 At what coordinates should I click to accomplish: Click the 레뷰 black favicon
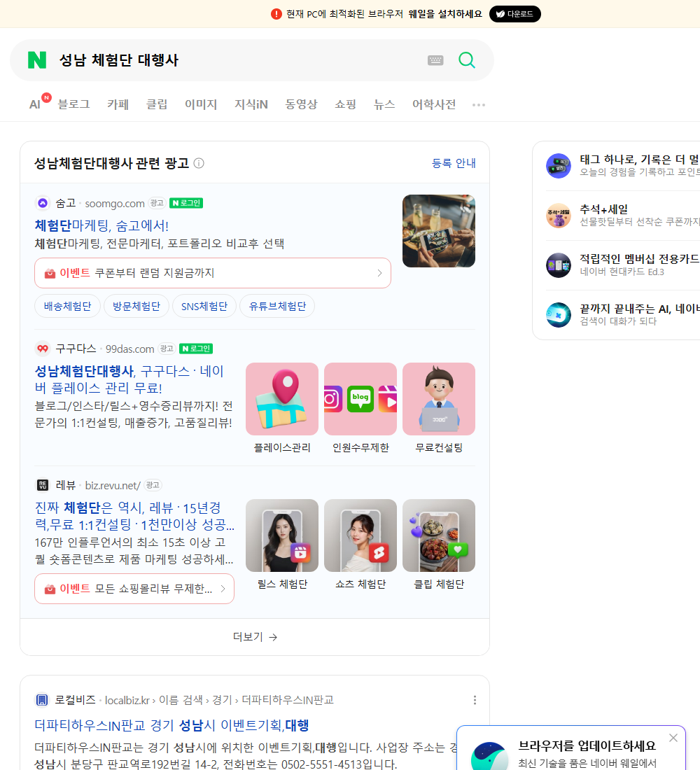point(43,485)
